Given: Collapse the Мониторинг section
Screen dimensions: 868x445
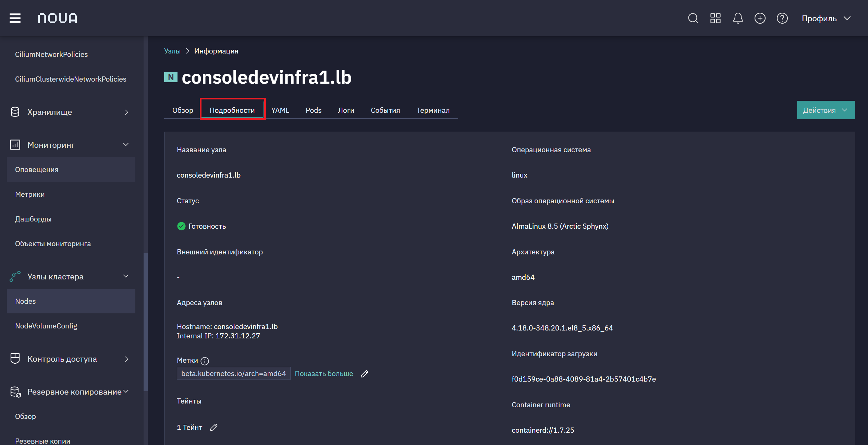Looking at the screenshot, I should (71, 145).
